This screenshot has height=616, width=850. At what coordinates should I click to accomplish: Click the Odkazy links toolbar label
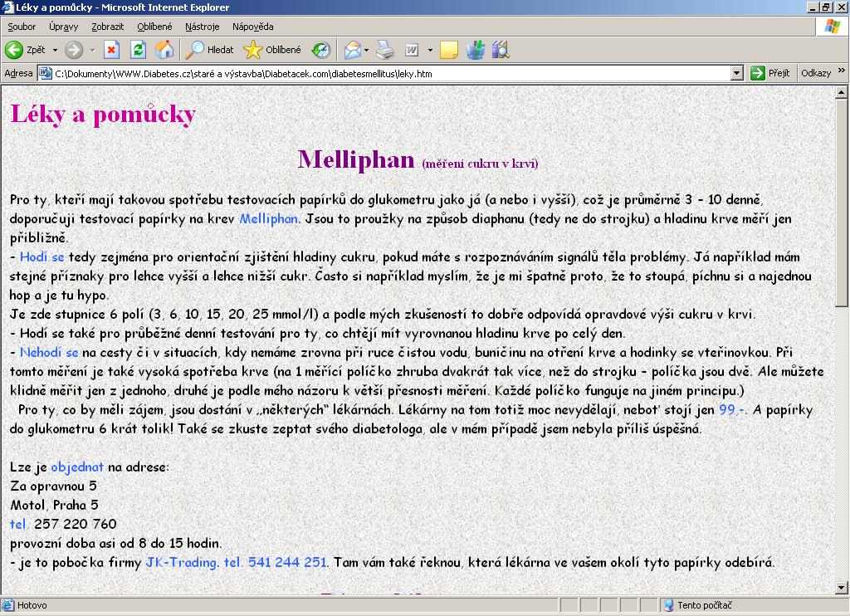point(816,73)
